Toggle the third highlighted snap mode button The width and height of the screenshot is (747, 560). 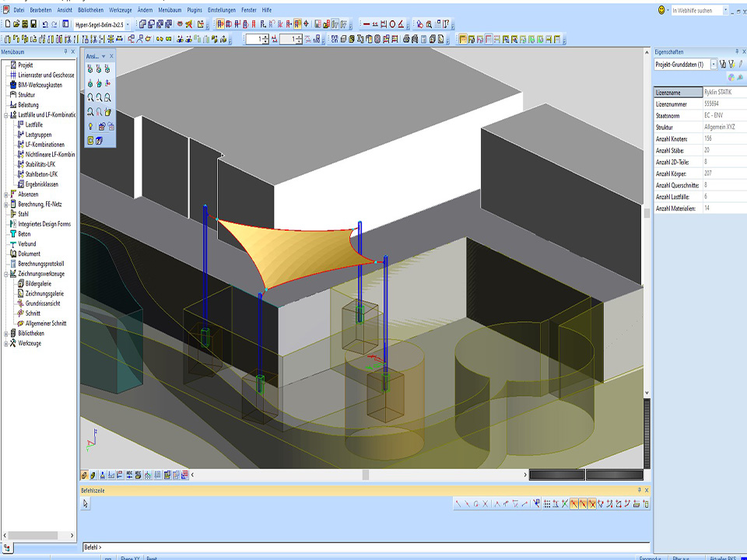[x=592, y=504]
